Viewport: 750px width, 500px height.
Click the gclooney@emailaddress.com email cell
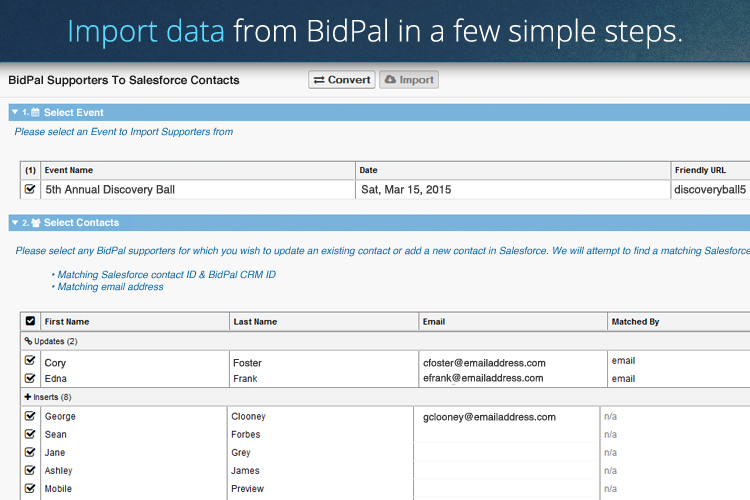(489, 417)
